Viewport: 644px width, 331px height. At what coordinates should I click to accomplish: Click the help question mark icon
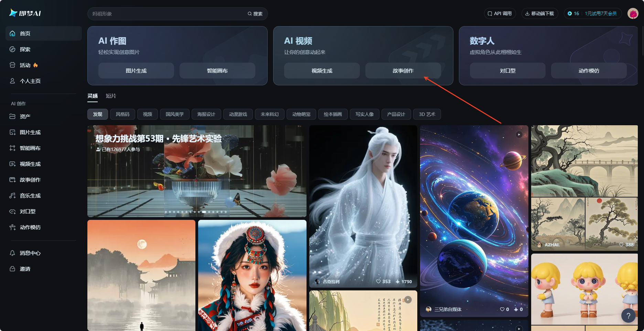point(629,316)
